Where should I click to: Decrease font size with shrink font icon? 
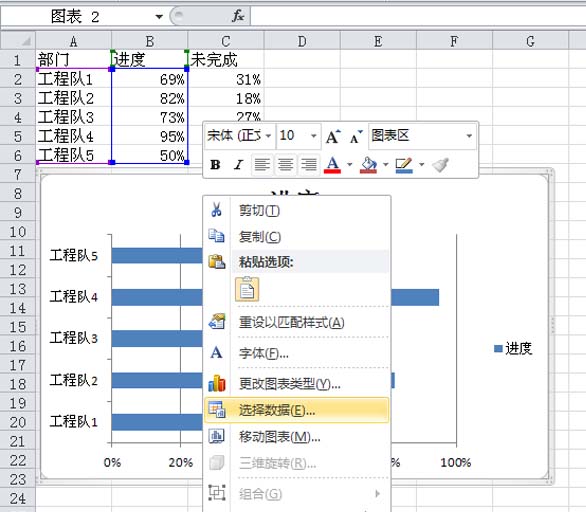pyautogui.click(x=356, y=136)
